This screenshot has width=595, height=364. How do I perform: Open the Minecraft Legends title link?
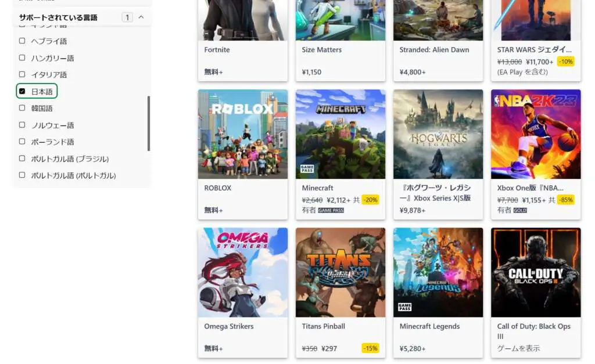(429, 326)
